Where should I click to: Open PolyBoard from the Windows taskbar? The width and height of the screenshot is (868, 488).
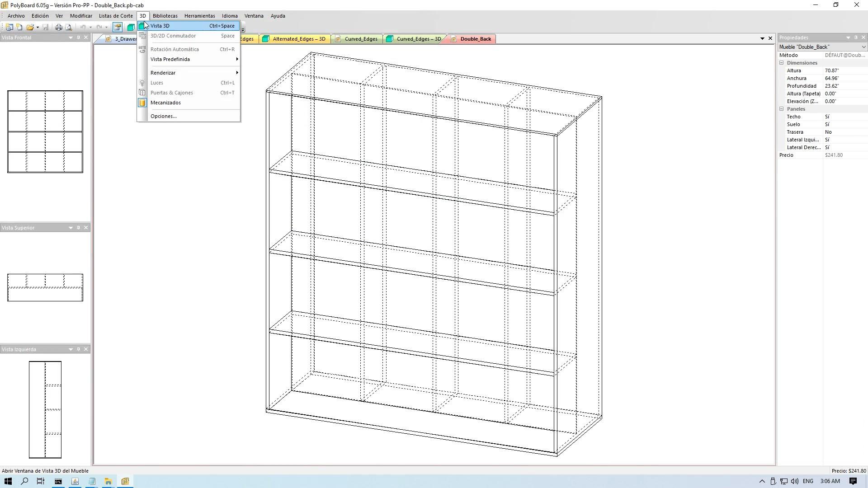point(125,481)
